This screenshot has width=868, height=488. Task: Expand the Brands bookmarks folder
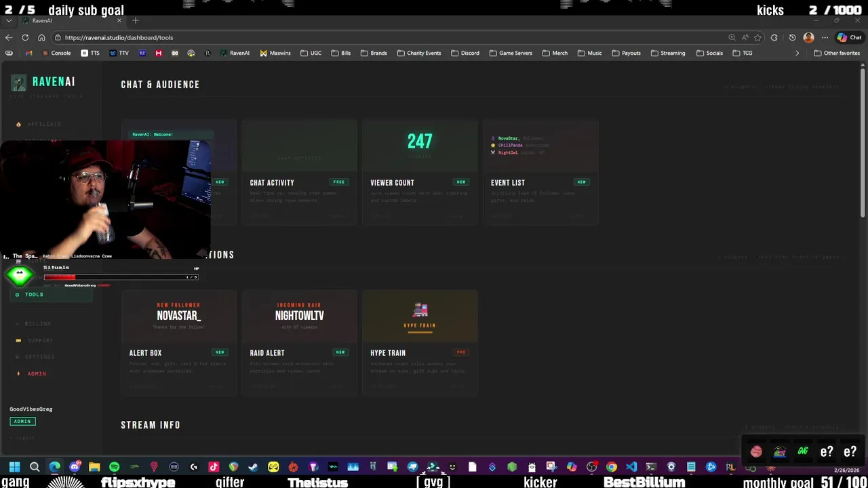374,53
